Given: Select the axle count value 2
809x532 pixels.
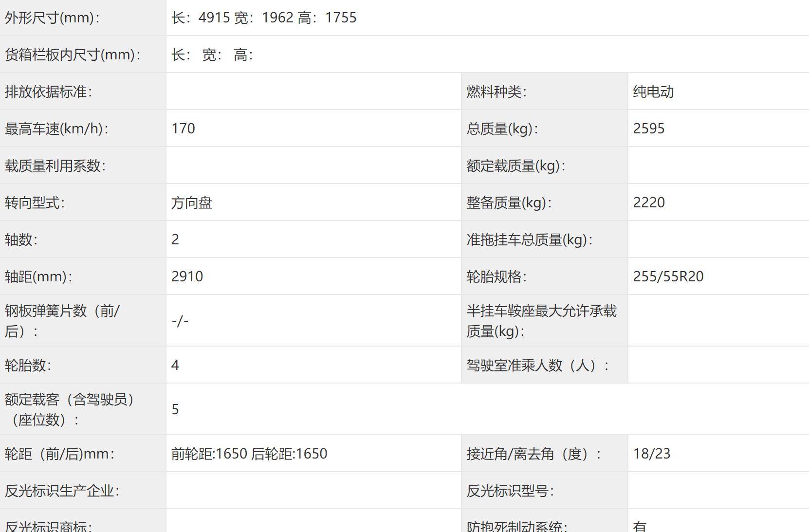Looking at the screenshot, I should 176,239.
